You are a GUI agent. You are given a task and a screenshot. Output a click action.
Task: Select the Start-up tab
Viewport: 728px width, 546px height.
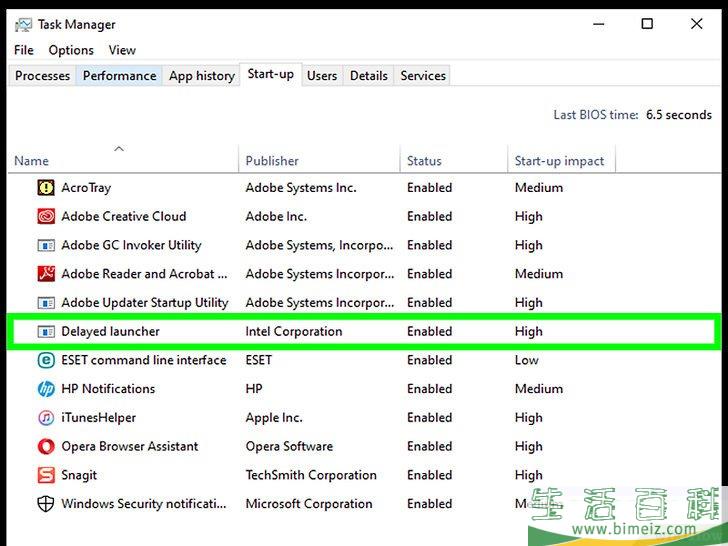[271, 74]
